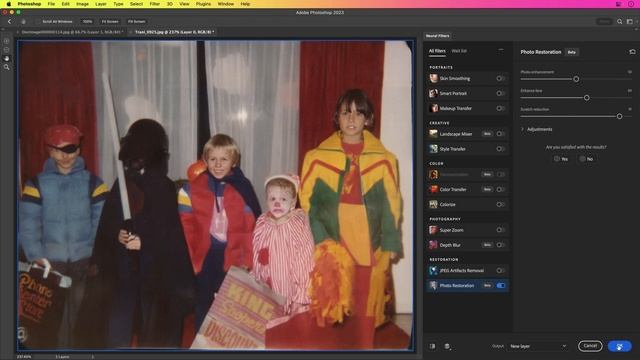Click the Landscape Mixer filter thumbnail

tap(433, 134)
